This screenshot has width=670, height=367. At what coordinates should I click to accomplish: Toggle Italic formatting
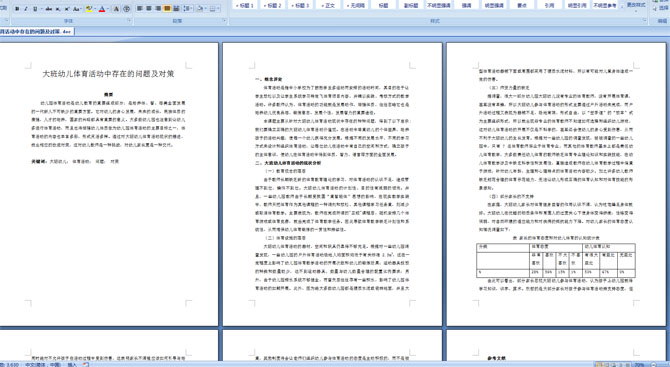tap(26, 9)
